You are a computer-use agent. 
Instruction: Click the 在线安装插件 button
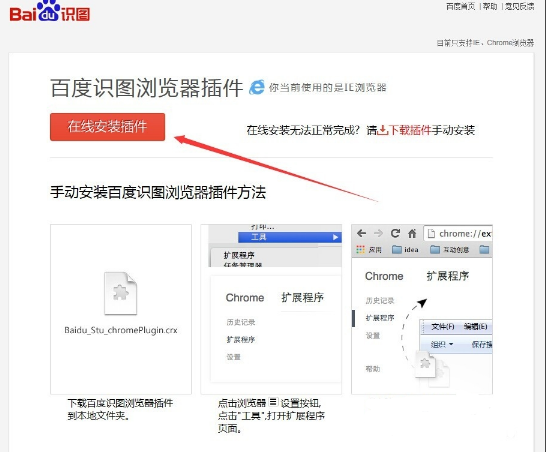coord(108,127)
